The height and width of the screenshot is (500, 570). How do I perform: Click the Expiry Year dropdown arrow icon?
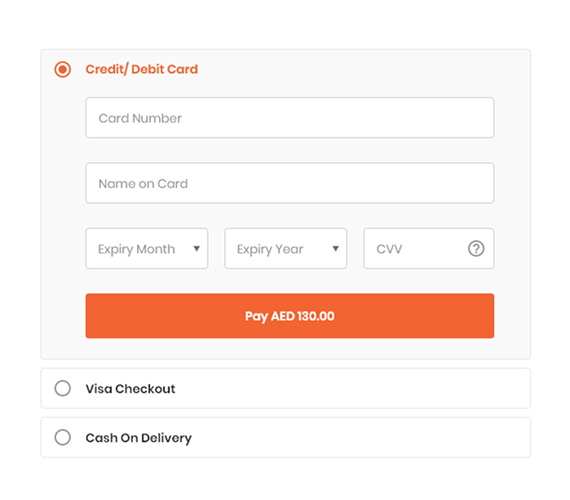336,249
